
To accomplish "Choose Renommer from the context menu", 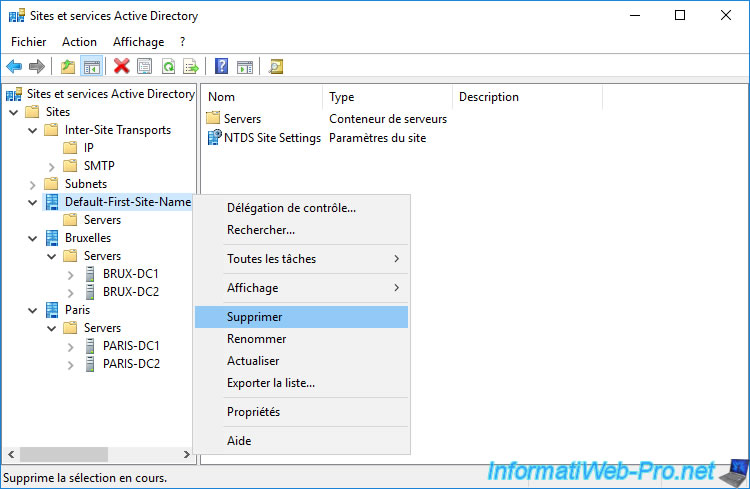I will click(257, 339).
